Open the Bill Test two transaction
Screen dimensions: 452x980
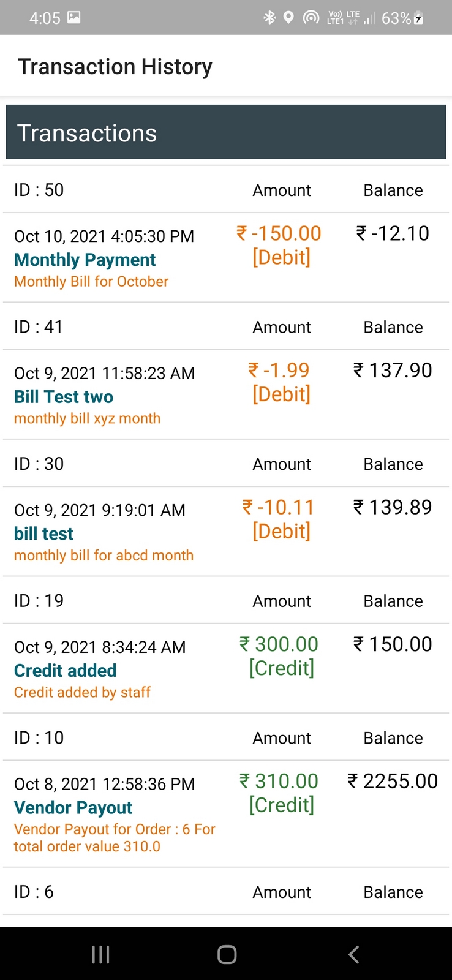coord(64,397)
